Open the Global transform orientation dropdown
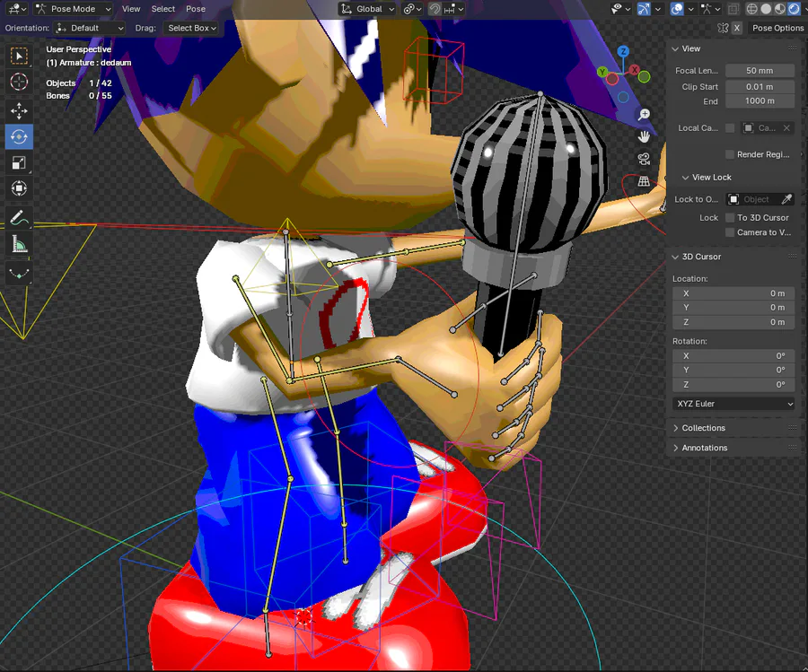 tap(367, 9)
